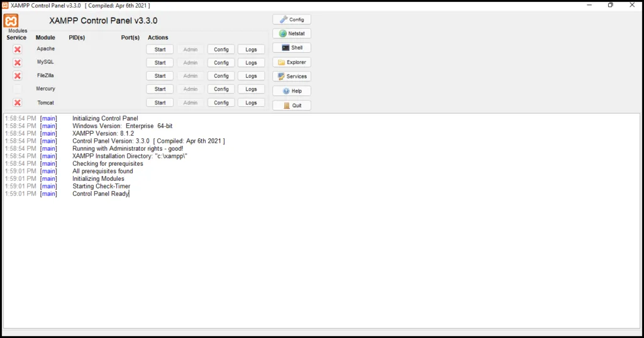Open MySQL Logs menu
Viewport: 644px width, 338px height.
[251, 62]
